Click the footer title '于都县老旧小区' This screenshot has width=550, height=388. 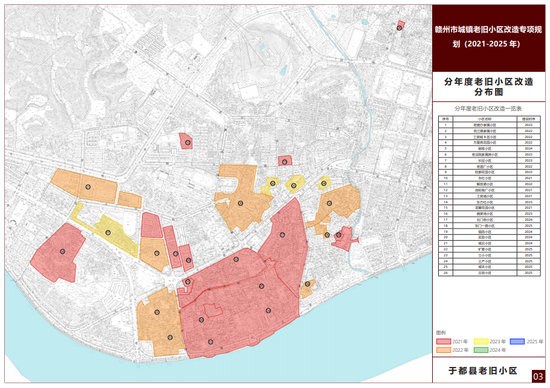[483, 371]
